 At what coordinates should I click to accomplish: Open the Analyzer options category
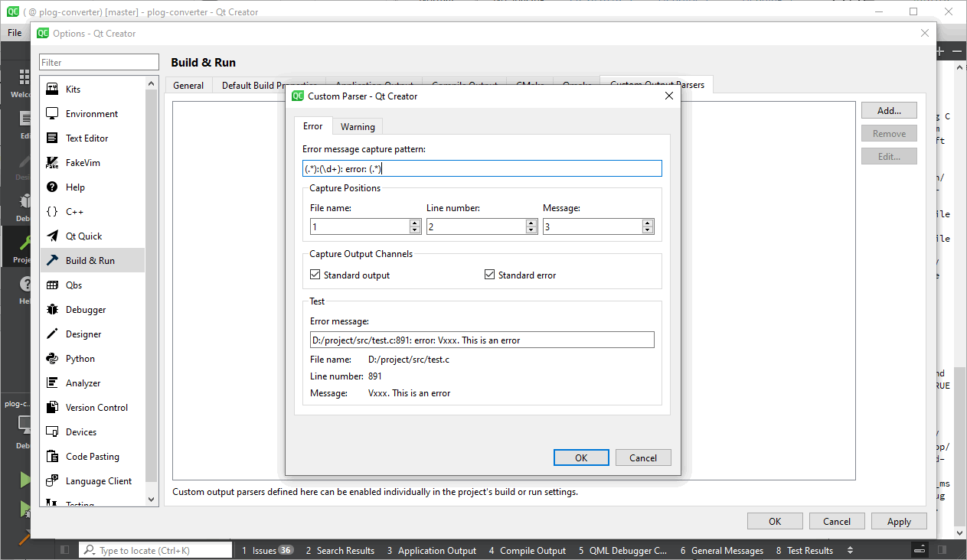(x=92, y=383)
